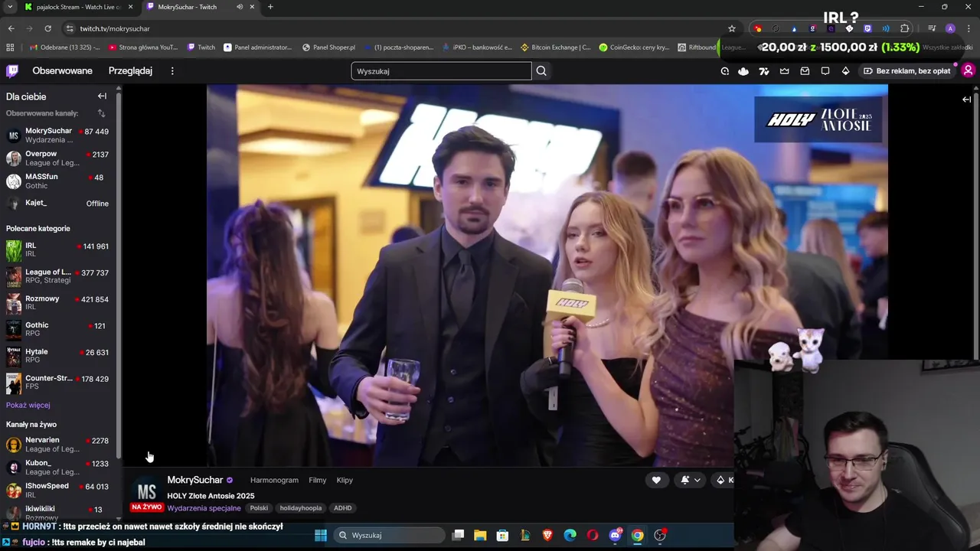Expand list with Pokaż więcej
Screen dimensions: 980x551
28,405
